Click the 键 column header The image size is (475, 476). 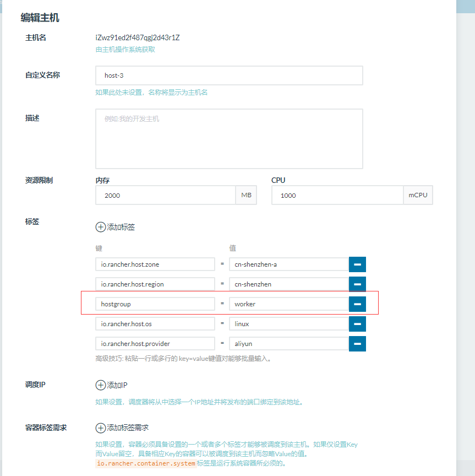click(99, 248)
